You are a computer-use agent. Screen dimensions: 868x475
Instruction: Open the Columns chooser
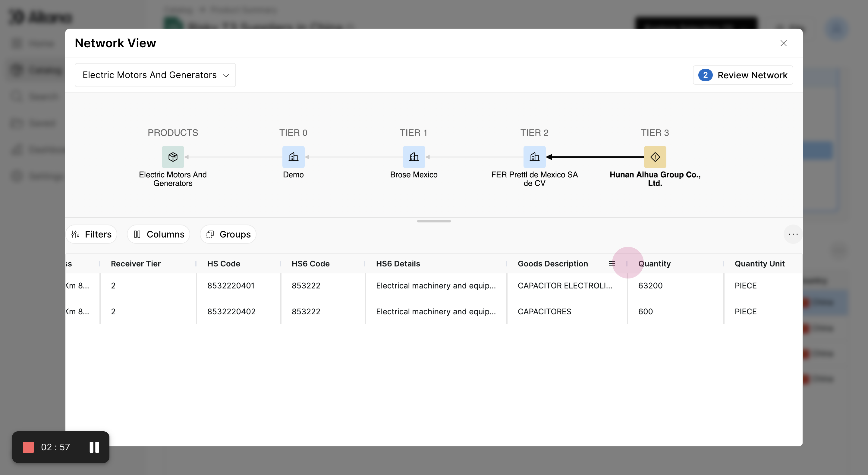pyautogui.click(x=159, y=234)
